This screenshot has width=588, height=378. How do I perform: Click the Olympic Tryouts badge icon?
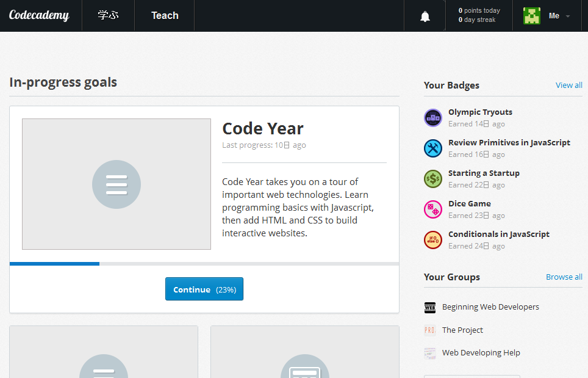click(x=432, y=118)
